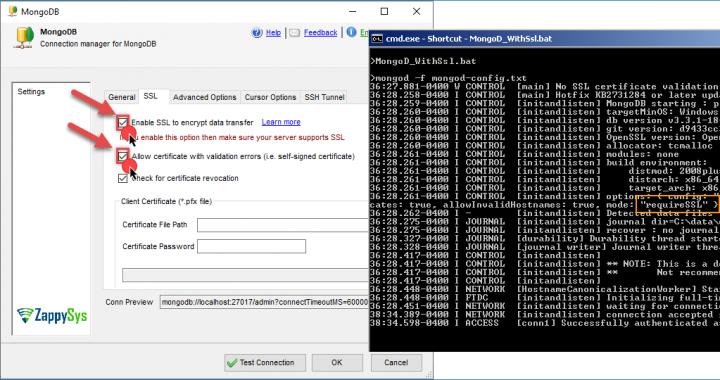The image size is (720, 380).
Task: Confirm with the OK button
Action: tap(337, 363)
